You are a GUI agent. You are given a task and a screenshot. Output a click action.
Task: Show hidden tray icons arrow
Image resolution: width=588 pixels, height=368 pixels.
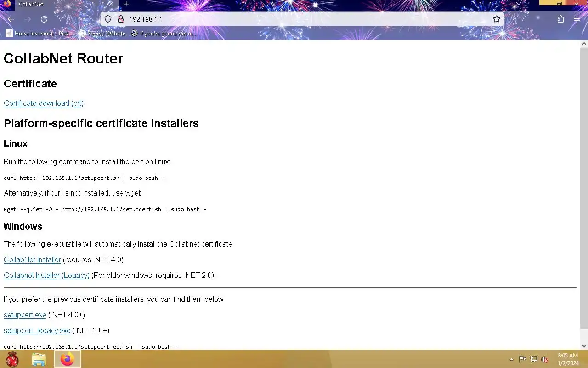pos(511,359)
